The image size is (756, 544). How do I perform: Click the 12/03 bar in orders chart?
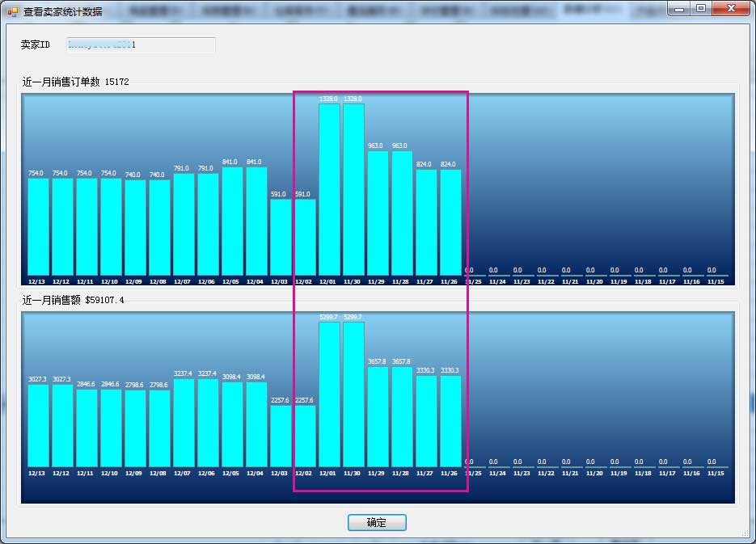click(x=281, y=237)
